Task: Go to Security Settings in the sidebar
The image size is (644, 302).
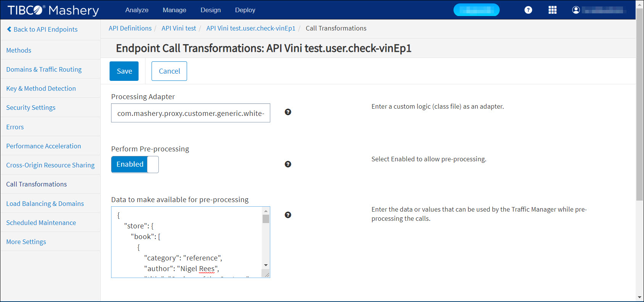Action: pos(31,108)
